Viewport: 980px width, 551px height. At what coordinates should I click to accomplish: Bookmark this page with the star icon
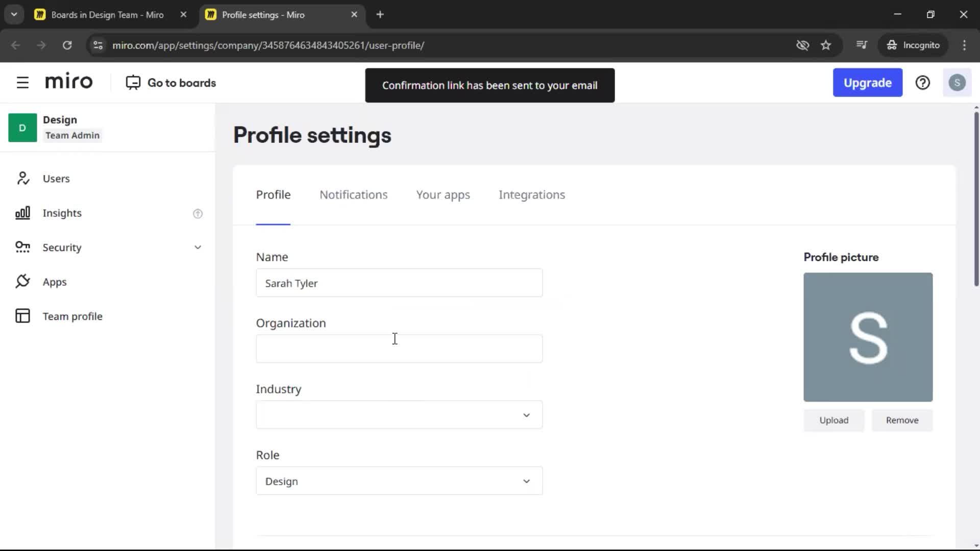pyautogui.click(x=826, y=45)
